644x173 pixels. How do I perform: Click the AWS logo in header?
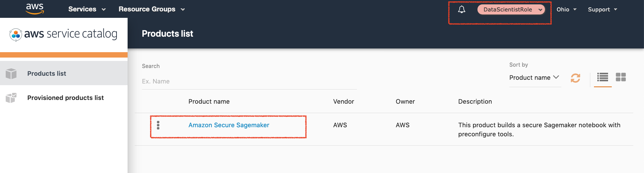tap(35, 9)
